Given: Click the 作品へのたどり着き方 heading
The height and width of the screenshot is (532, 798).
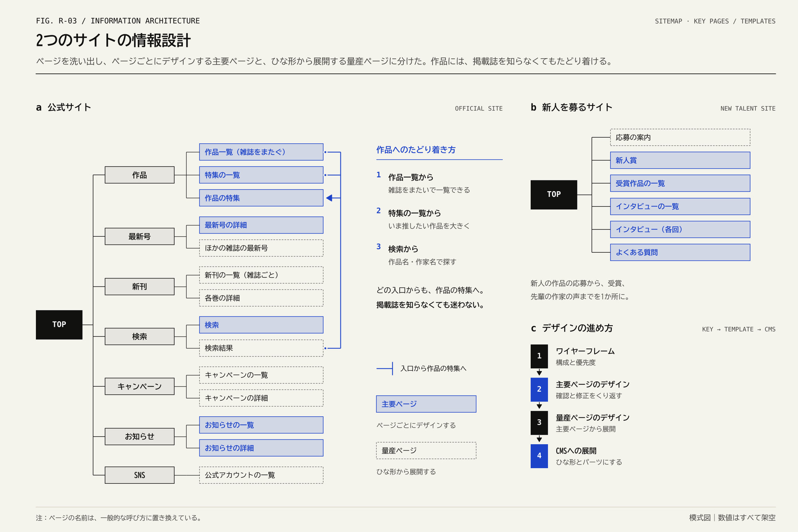Looking at the screenshot, I should click(416, 150).
